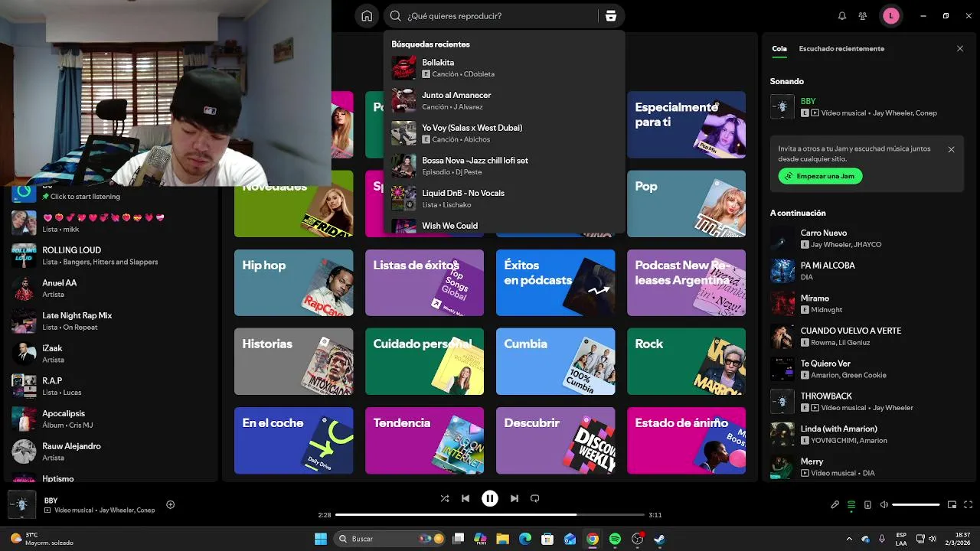
Task: Skip to previous track
Action: point(465,498)
